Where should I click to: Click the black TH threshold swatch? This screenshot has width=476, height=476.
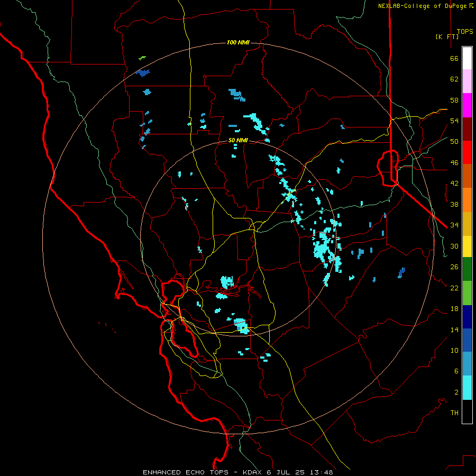(467, 411)
